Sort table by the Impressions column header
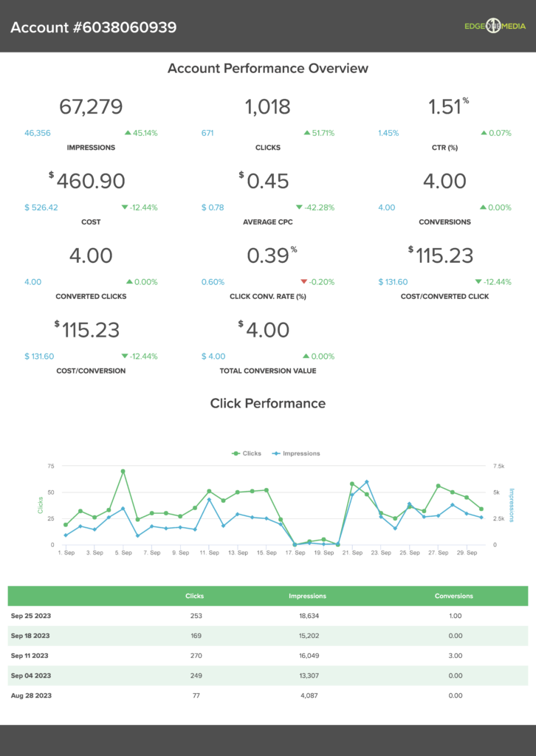 [307, 596]
